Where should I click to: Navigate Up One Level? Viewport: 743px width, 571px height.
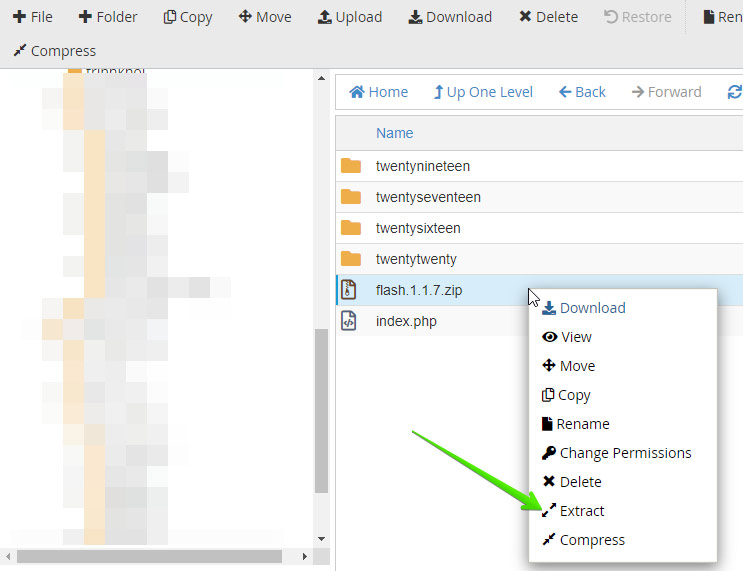coord(483,91)
